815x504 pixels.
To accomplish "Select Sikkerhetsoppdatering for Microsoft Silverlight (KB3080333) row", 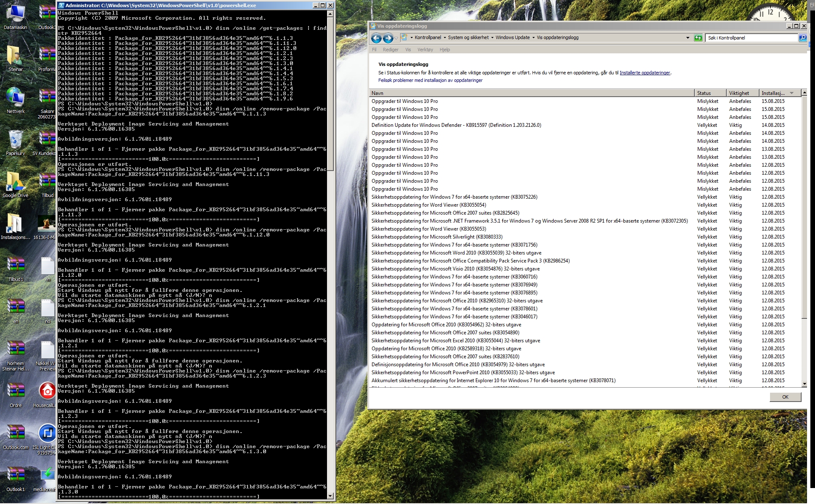I will tap(584, 237).
